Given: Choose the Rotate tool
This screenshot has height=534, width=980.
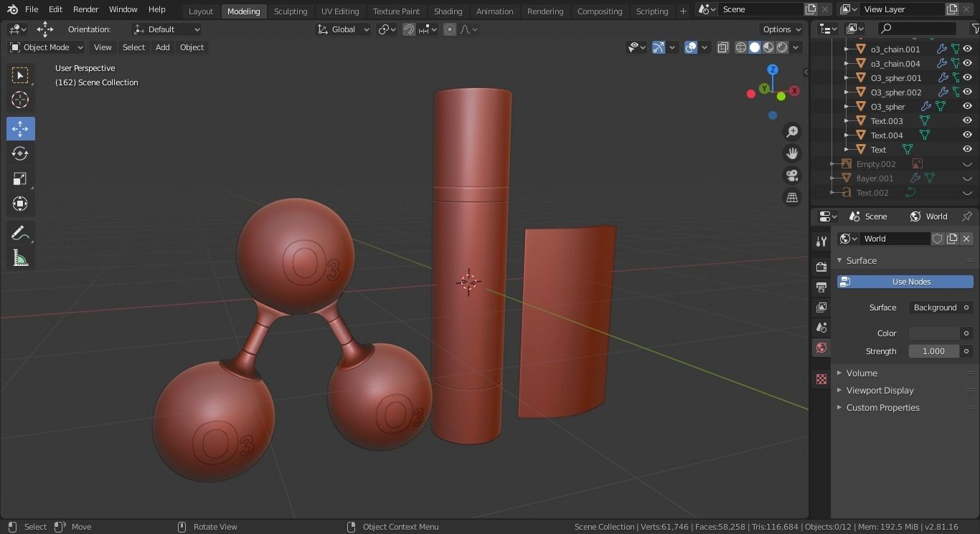Looking at the screenshot, I should tap(20, 153).
